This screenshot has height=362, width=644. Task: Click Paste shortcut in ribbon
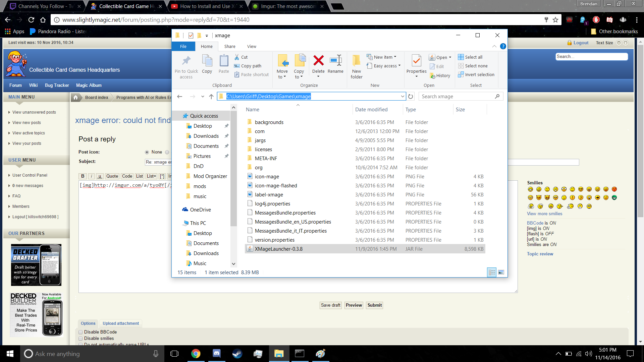pos(251,75)
